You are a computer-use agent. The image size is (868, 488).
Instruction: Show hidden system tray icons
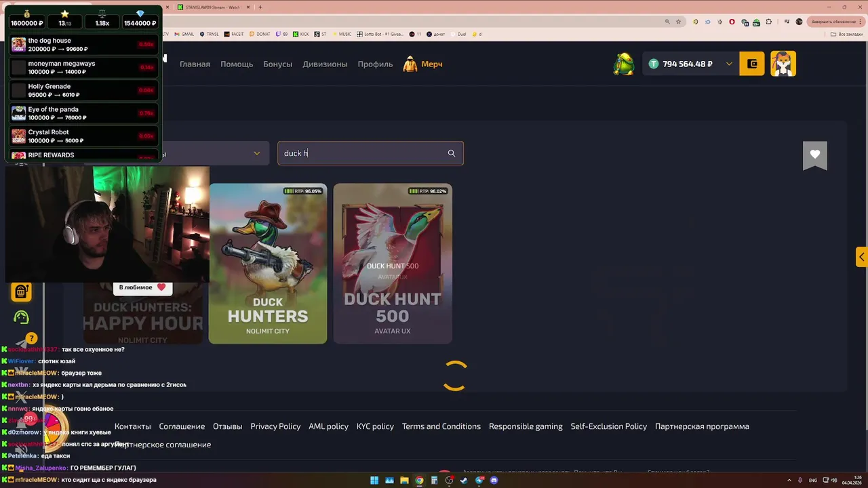pos(791,481)
